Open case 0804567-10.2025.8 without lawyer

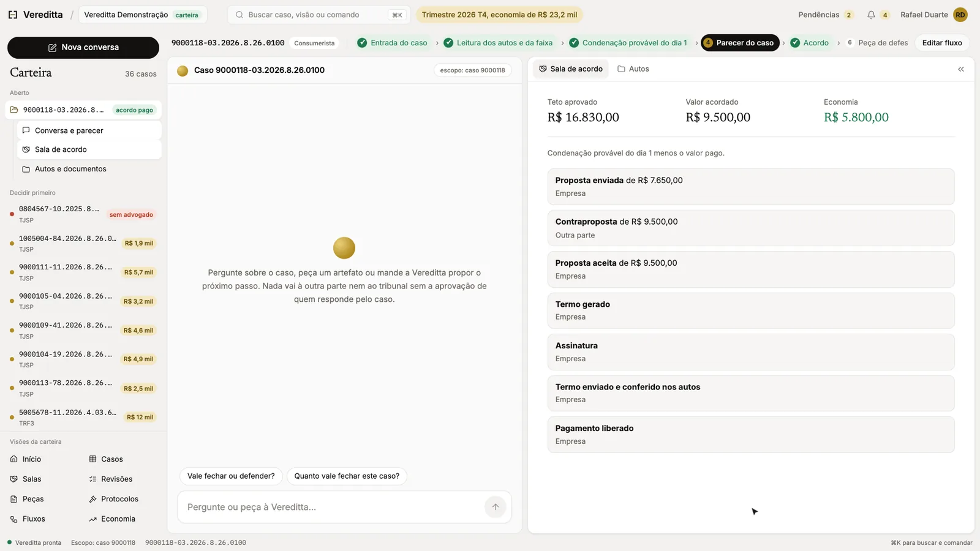pyautogui.click(x=83, y=214)
